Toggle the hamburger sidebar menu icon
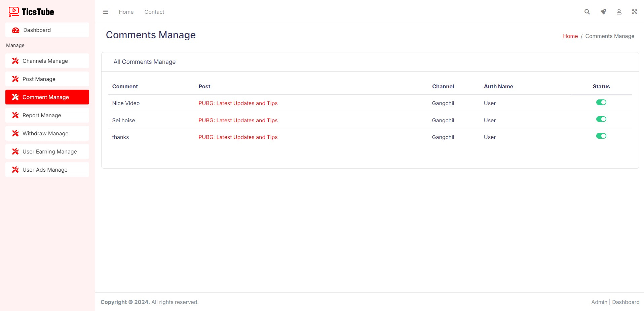Viewport: 644px width, 311px height. click(x=106, y=12)
